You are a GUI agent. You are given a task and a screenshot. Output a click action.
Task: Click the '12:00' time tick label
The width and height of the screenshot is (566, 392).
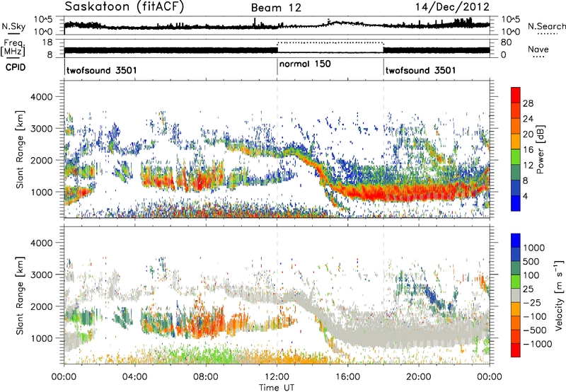(277, 377)
